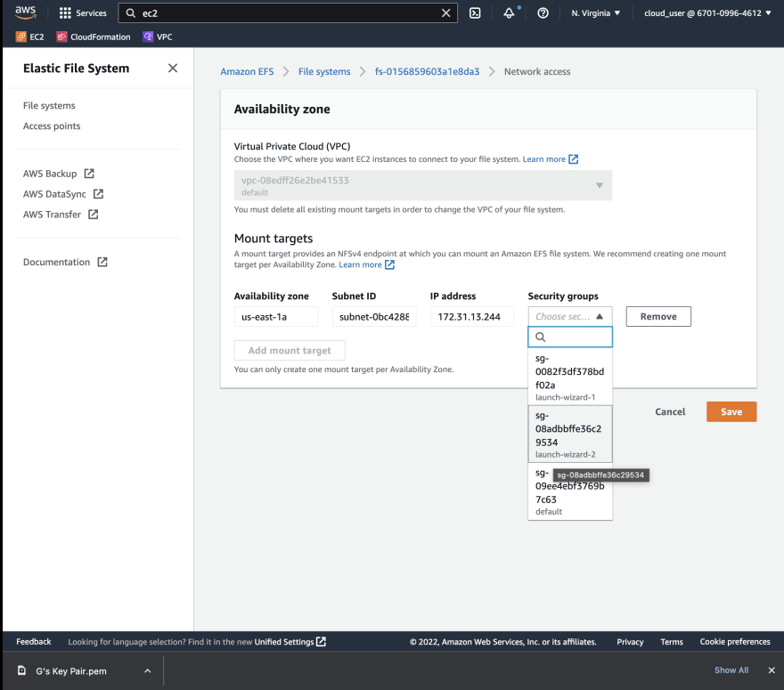Clear the ec2 search text with X
Viewport: 784px width, 690px height.
[446, 13]
